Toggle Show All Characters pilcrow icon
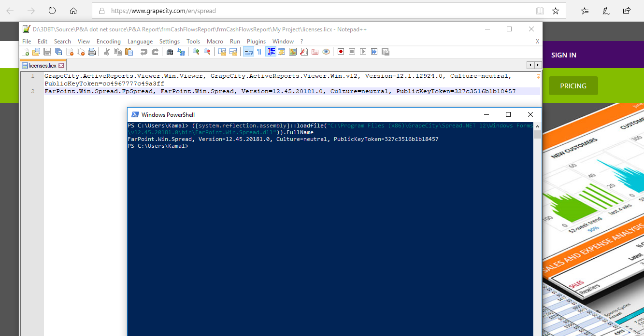This screenshot has width=644, height=336. point(259,52)
